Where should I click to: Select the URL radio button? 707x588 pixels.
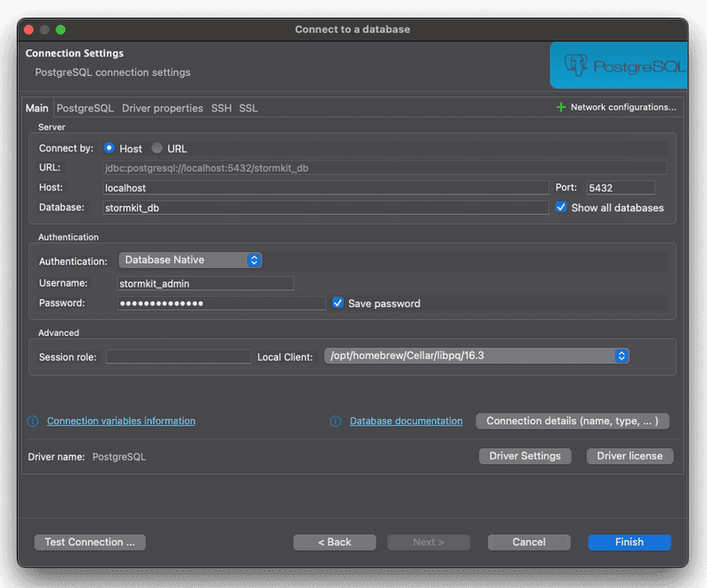[x=157, y=148]
